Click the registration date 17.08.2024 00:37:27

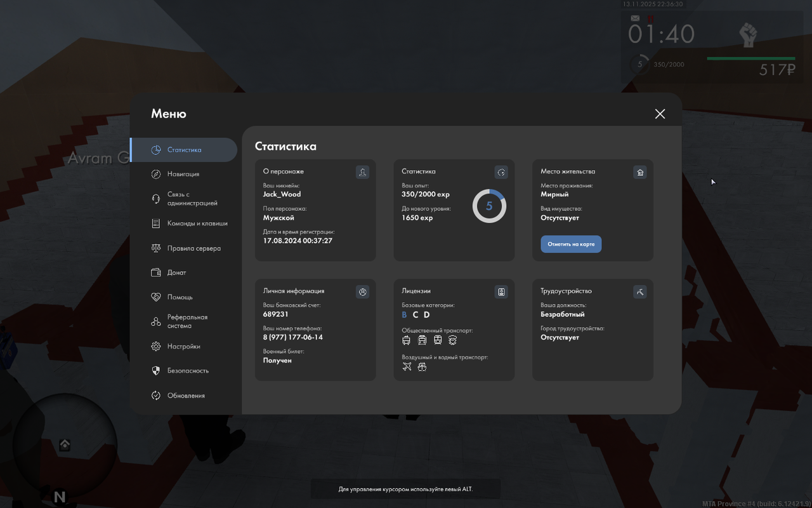[x=298, y=241]
